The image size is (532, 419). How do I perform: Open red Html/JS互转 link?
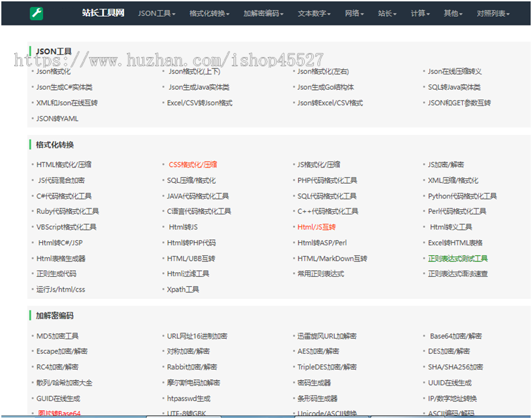(316, 227)
